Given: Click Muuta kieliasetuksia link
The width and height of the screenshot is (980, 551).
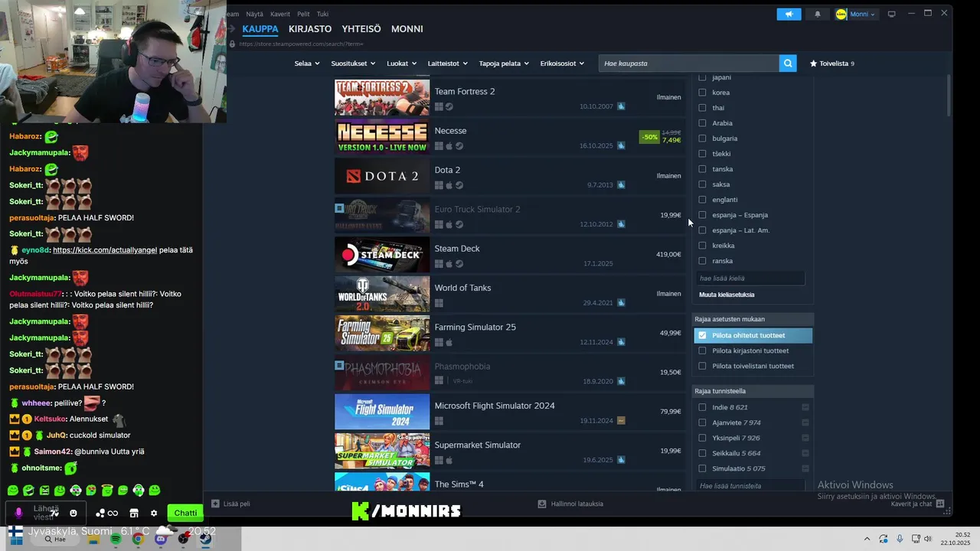Looking at the screenshot, I should tap(727, 295).
